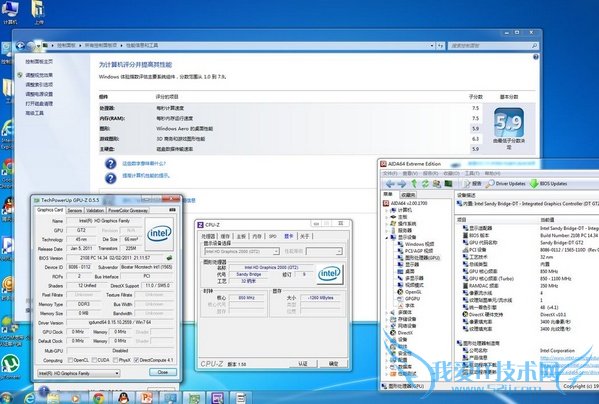Click Control Panel forward navigation button
The width and height of the screenshot is (599, 404).
point(31,46)
